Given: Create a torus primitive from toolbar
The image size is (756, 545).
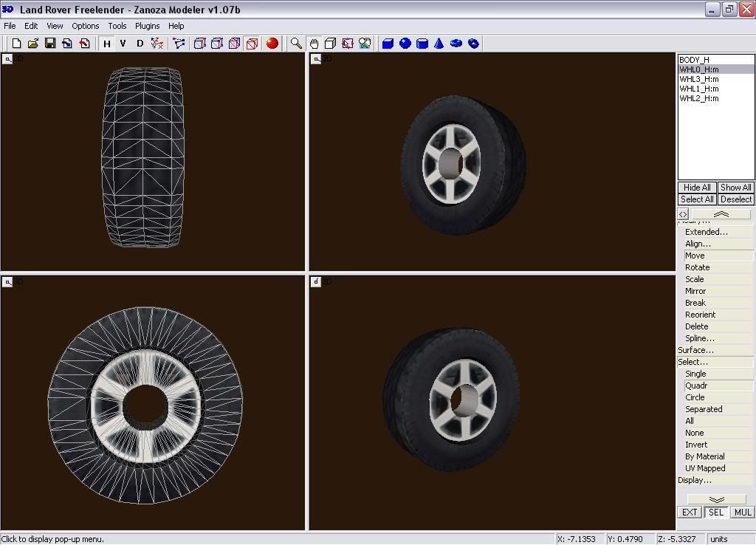Looking at the screenshot, I should click(456, 44).
